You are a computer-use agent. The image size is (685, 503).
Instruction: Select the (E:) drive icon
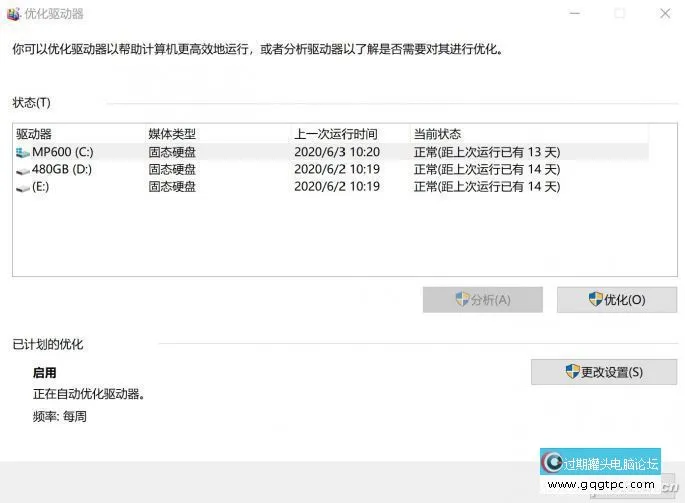coord(23,188)
